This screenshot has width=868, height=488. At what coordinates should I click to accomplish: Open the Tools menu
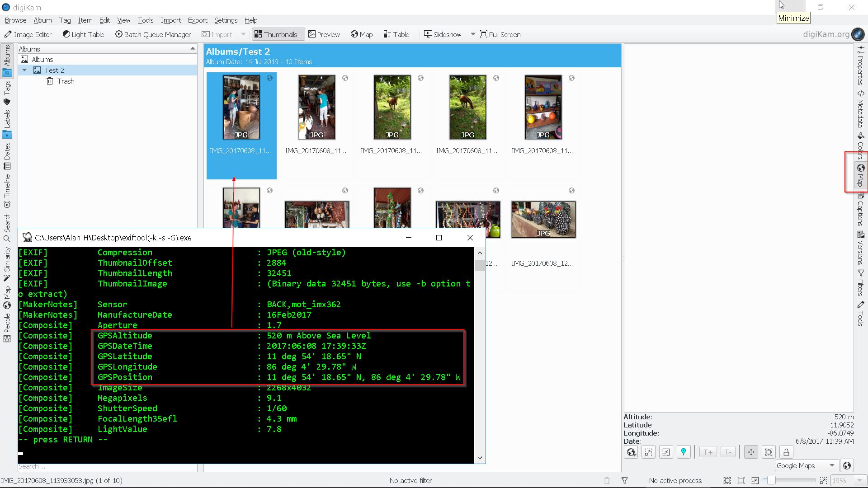145,20
